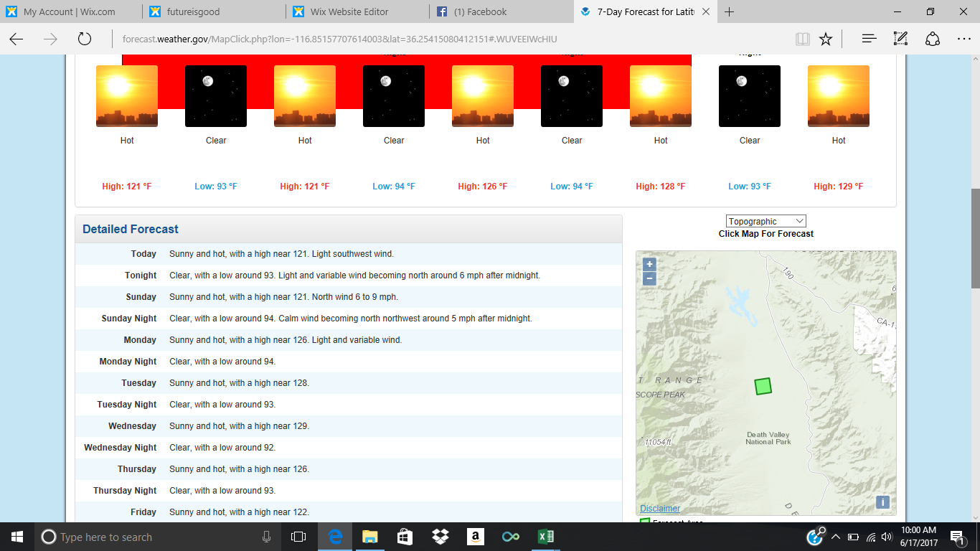This screenshot has width=980, height=551.
Task: Switch to the futureisgood tab
Action: click(x=215, y=11)
